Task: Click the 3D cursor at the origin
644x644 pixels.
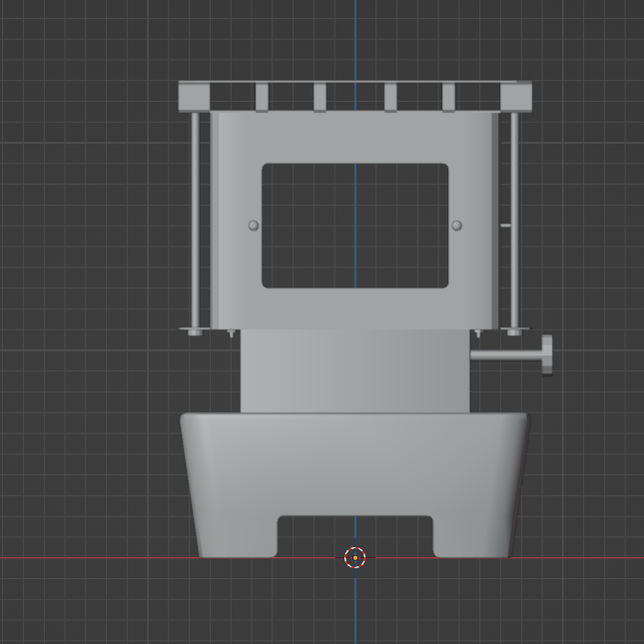Action: [x=354, y=558]
